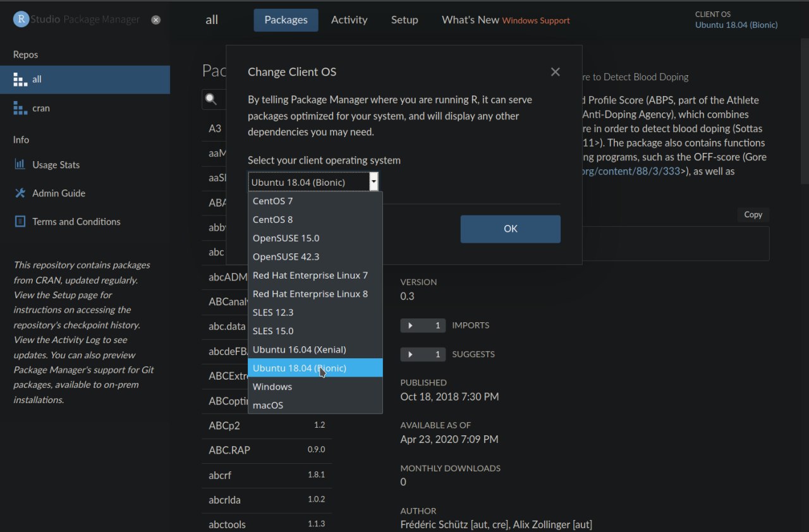Select the 'all' repository
Image resolution: width=809 pixels, height=532 pixels.
click(85, 80)
